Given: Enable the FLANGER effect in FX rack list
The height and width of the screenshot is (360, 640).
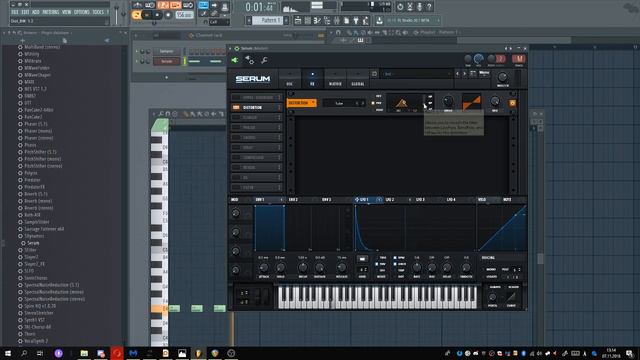Looking at the screenshot, I should pyautogui.click(x=236, y=118).
